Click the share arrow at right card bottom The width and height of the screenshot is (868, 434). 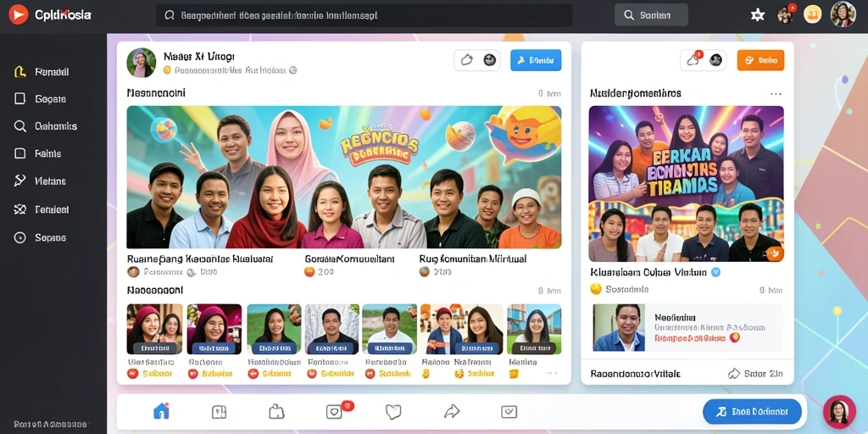click(x=734, y=374)
